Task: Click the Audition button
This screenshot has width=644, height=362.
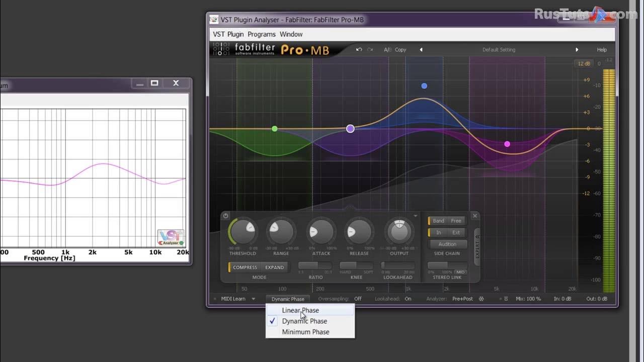Action: click(447, 244)
